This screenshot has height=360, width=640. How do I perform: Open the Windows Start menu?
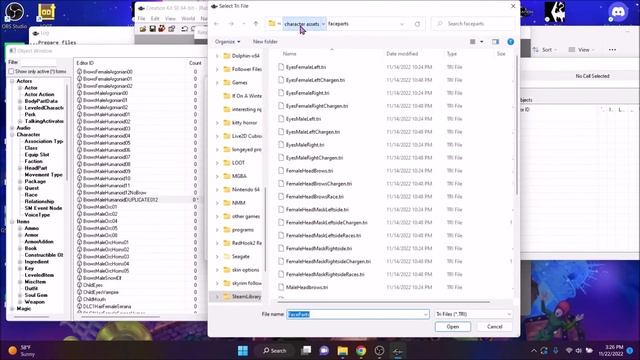coord(243,351)
